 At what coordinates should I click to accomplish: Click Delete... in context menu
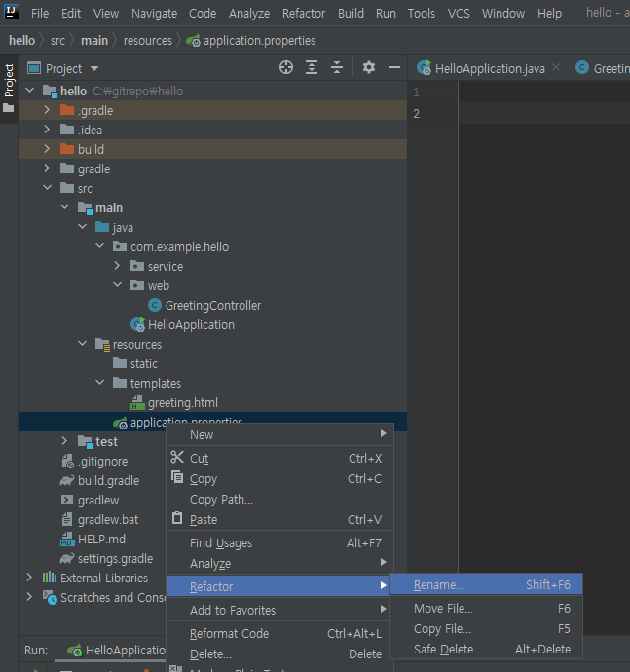click(279, 654)
